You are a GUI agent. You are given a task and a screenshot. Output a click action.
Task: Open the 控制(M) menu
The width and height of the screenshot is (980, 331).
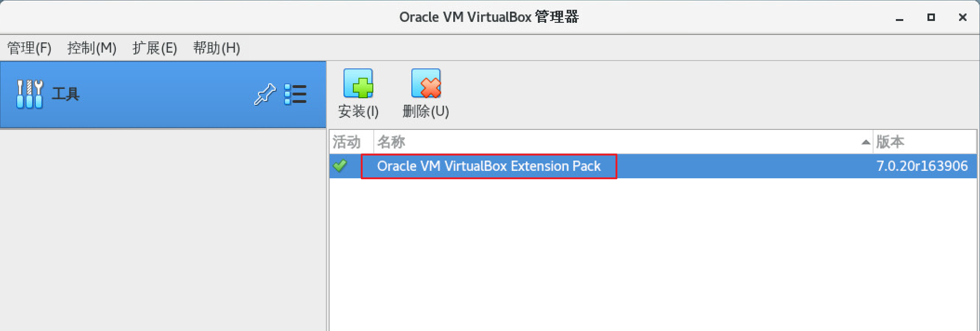pyautogui.click(x=92, y=48)
